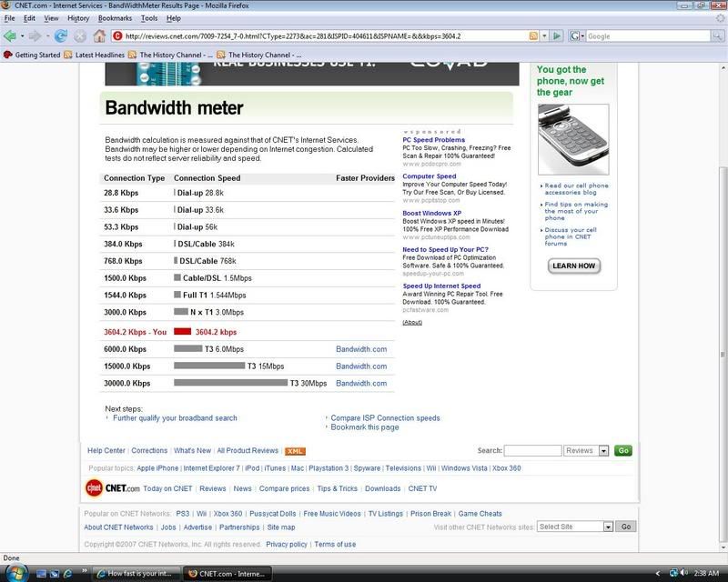Screen dimensions: 728x582
Task: Click the 3604.2 Kbps - You row label
Action: [x=135, y=332]
